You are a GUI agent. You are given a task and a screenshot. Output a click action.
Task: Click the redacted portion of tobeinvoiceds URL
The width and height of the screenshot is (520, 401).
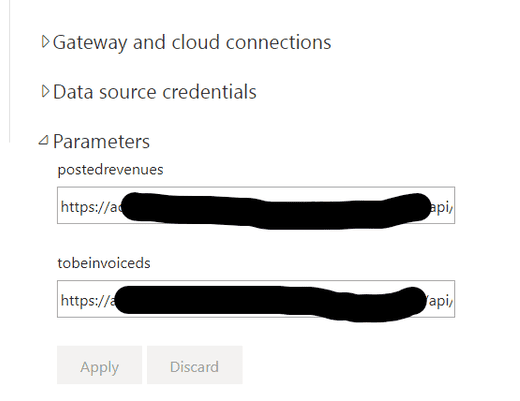coord(270,303)
